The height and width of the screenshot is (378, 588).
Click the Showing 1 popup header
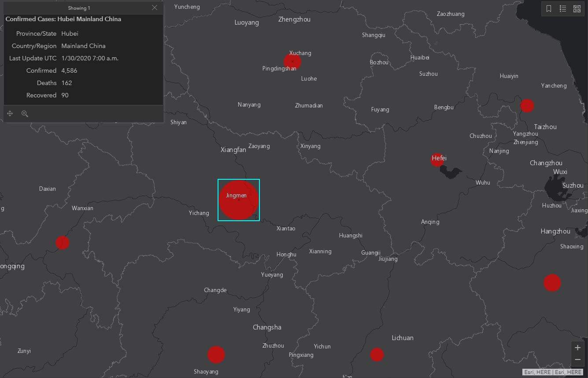[79, 7]
